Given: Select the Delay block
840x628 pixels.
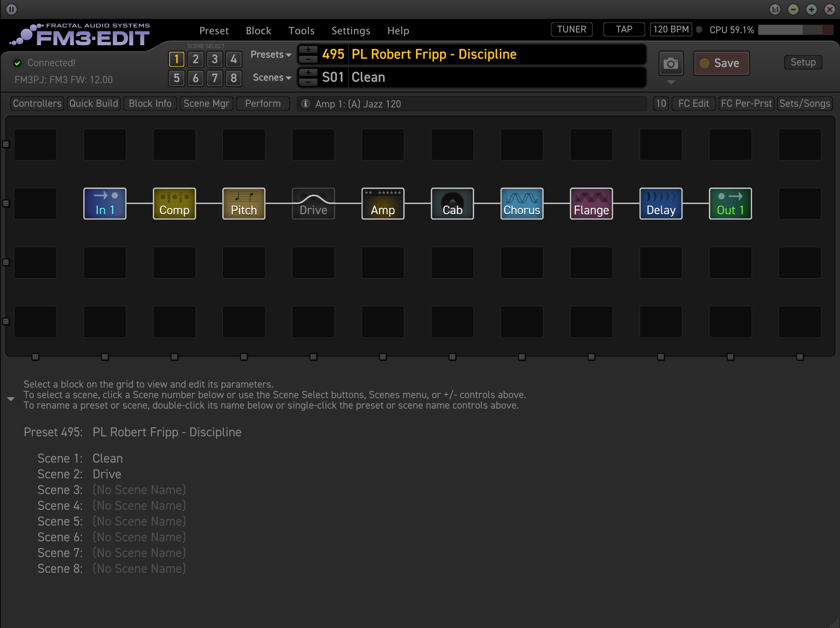Looking at the screenshot, I should coord(660,203).
